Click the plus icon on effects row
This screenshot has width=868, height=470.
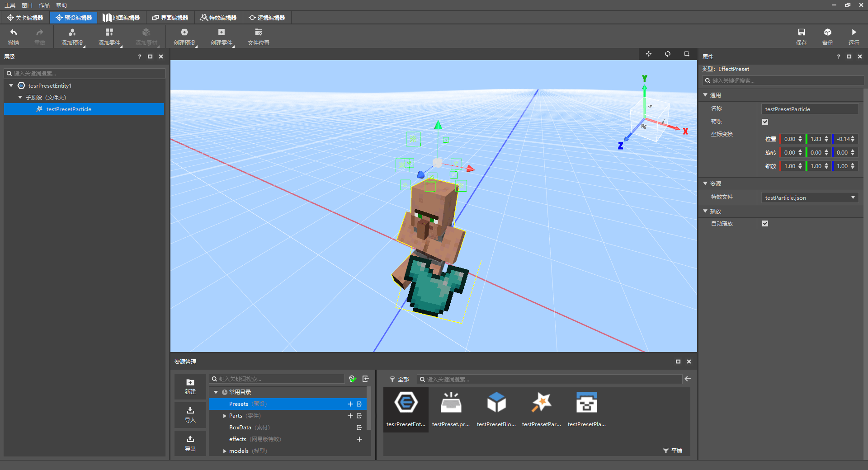359,439
